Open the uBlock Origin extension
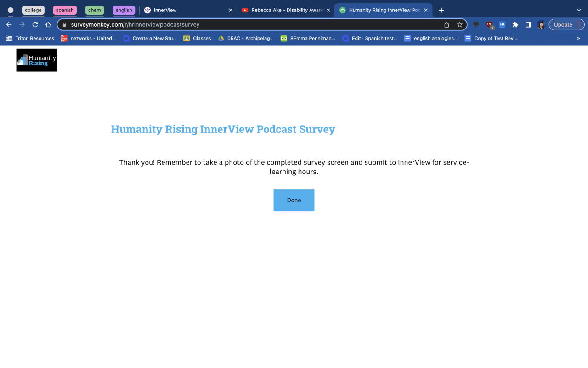Screen dimensions: 588x368 [490, 25]
